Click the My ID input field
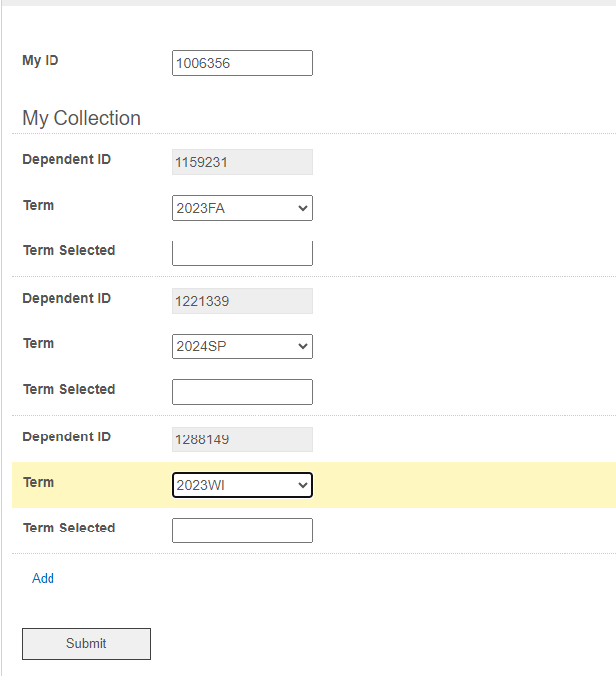The image size is (616, 676). (x=242, y=63)
